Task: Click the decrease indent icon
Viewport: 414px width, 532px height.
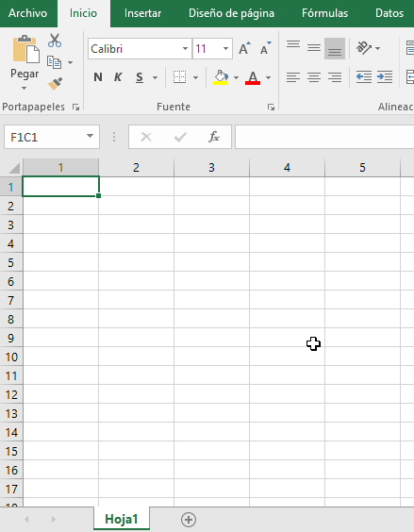Action: [364, 77]
